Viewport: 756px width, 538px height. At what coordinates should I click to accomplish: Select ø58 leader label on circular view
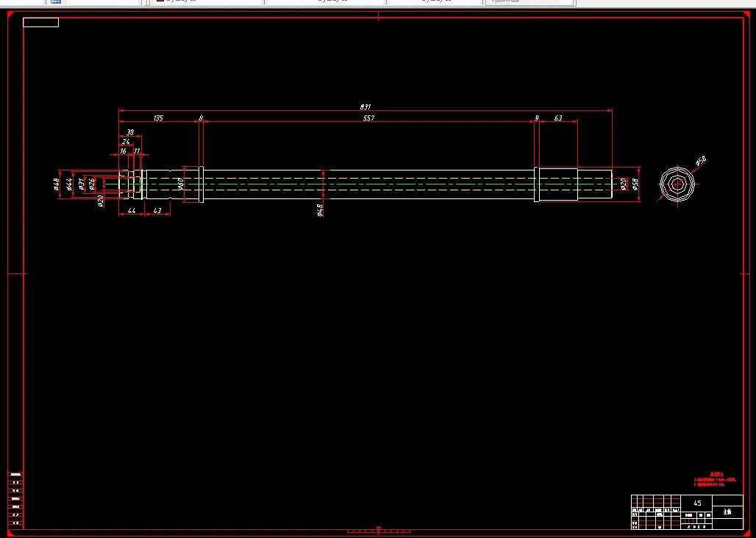(x=701, y=161)
